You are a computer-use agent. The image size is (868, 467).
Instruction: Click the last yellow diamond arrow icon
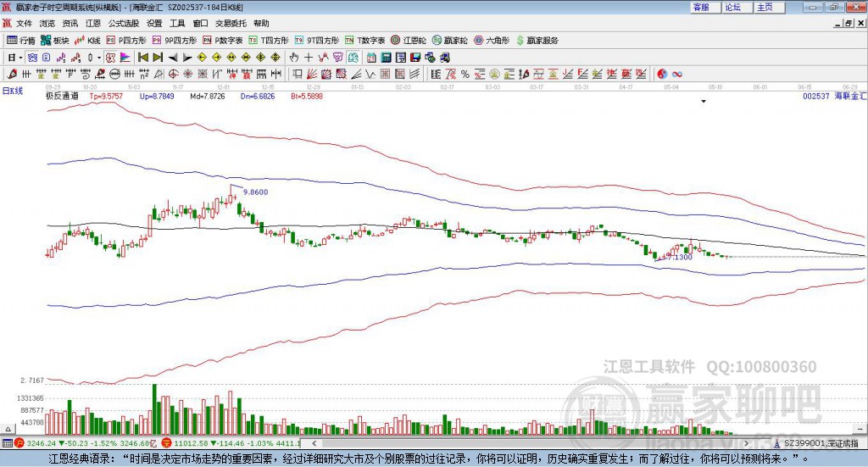pyautogui.click(x=275, y=58)
